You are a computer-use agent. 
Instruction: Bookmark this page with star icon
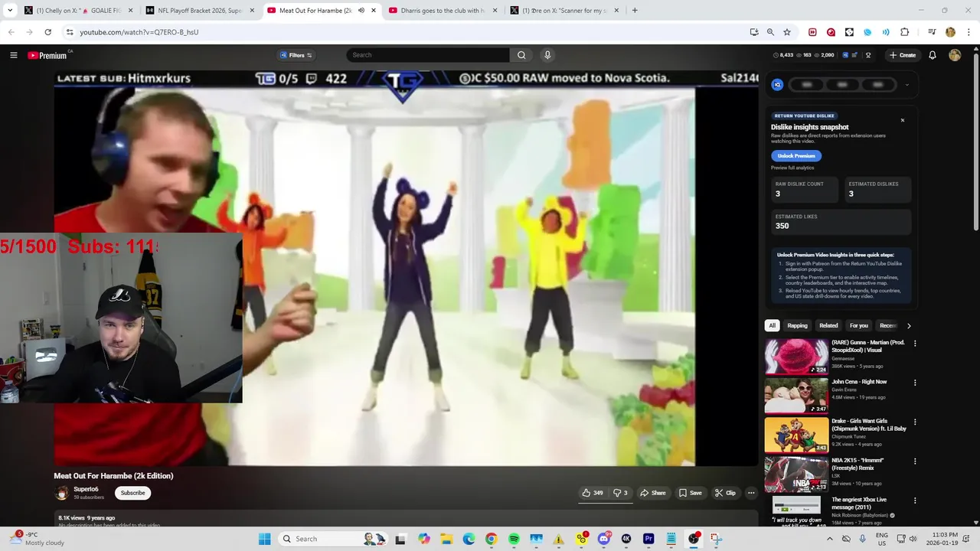[787, 32]
